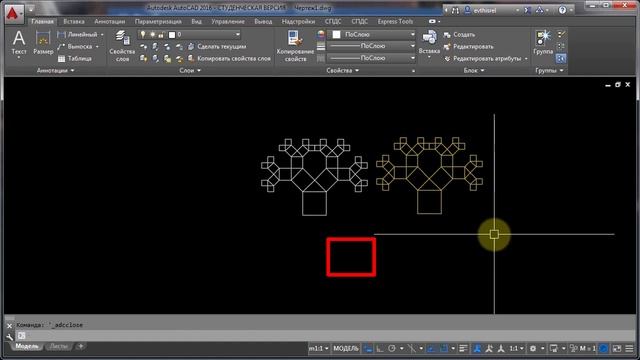
Task: Switch to the Вид ribbon tab
Action: pos(196,21)
